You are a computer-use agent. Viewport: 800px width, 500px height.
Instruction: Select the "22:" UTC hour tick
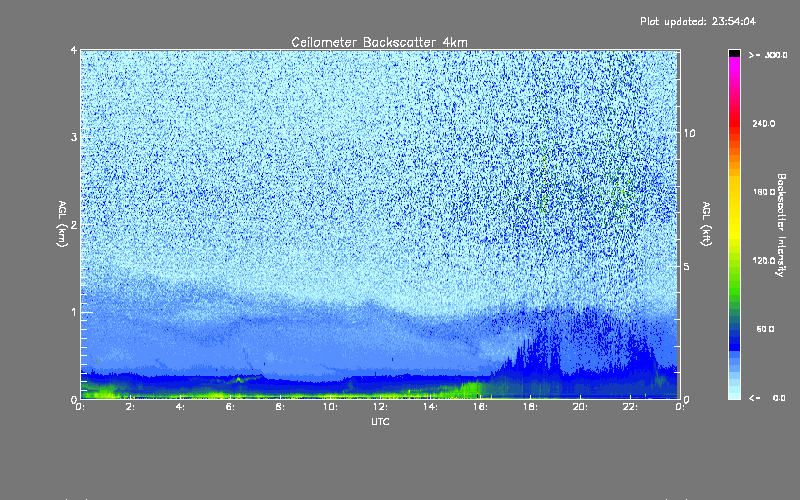pyautogui.click(x=630, y=407)
